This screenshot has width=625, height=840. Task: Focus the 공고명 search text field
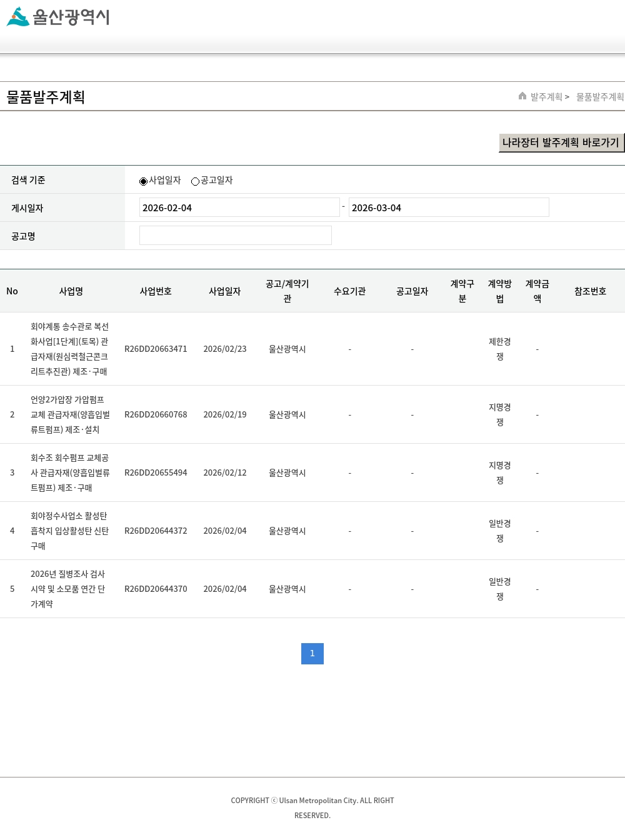click(x=235, y=236)
